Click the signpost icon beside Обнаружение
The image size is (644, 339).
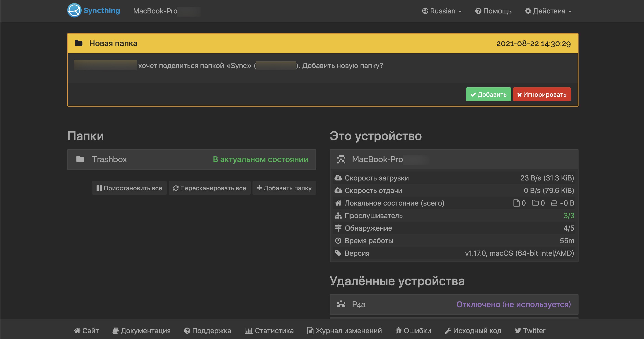tap(338, 228)
